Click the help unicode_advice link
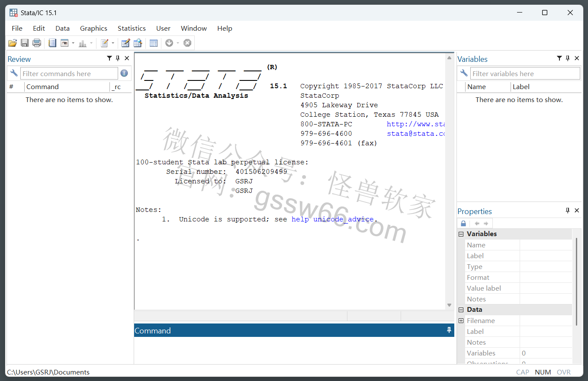Screen dimensions: 588x381 332,219
